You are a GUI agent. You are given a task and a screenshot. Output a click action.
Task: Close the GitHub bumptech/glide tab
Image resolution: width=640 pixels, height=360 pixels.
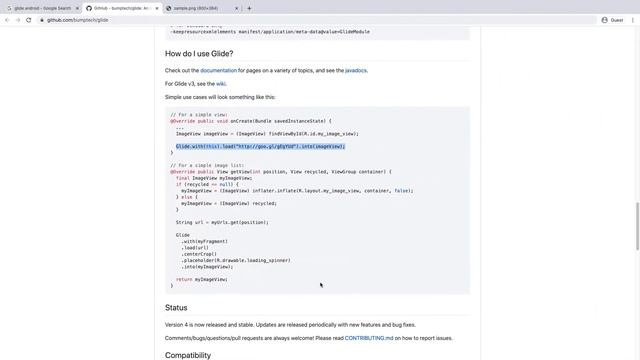[x=157, y=8]
